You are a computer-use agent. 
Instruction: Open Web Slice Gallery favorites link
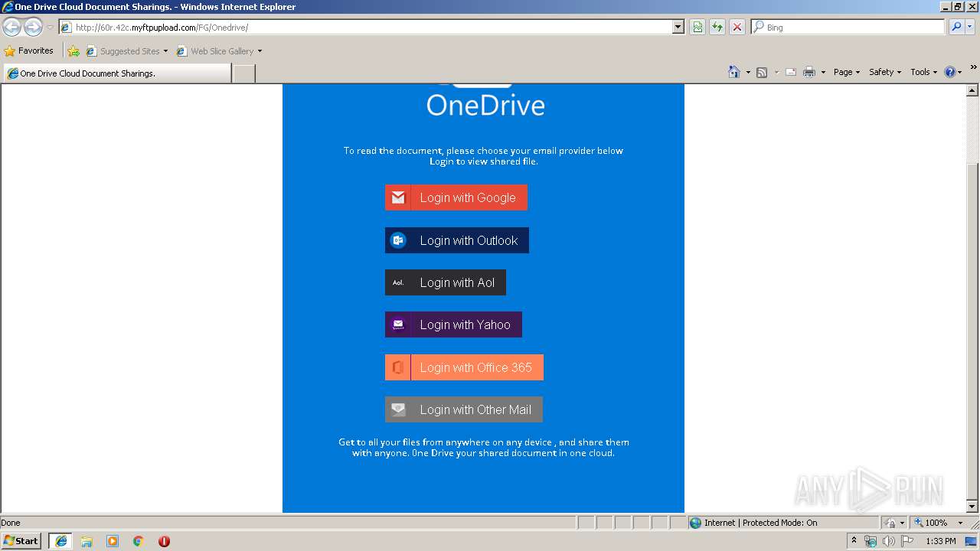point(219,51)
